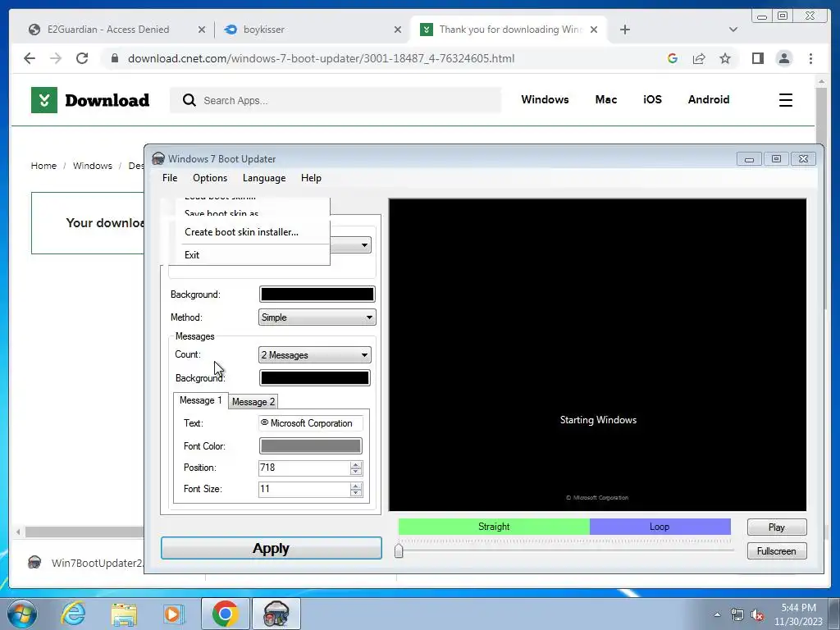Open the File menu in Boot Updater
The width and height of the screenshot is (840, 630).
[170, 178]
